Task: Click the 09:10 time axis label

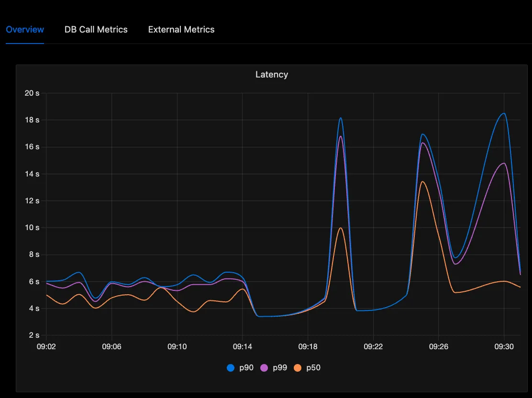Action: coord(177,346)
